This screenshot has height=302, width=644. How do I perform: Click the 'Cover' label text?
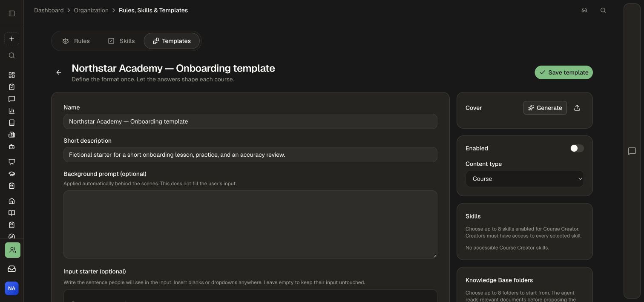pos(474,108)
